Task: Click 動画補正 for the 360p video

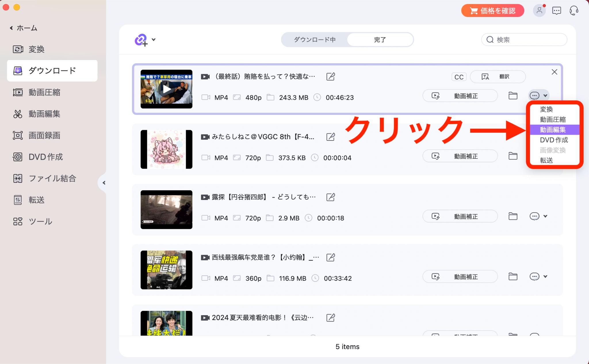Action: (x=460, y=277)
